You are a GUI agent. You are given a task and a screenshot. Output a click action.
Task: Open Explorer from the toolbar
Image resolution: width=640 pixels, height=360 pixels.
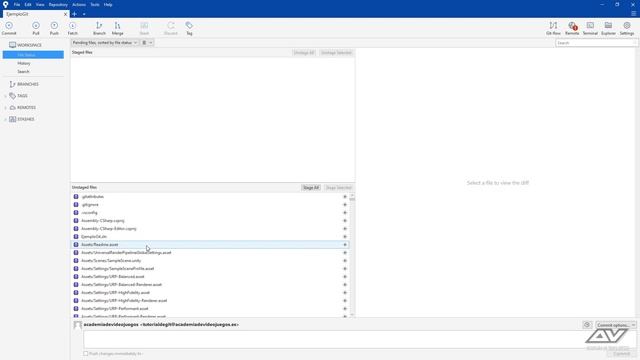(608, 28)
